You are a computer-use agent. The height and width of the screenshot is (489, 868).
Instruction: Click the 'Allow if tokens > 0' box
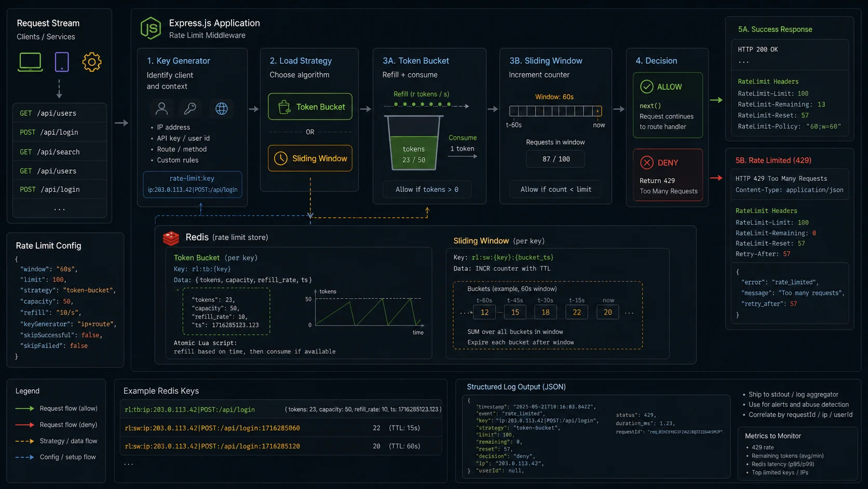pyautogui.click(x=427, y=189)
